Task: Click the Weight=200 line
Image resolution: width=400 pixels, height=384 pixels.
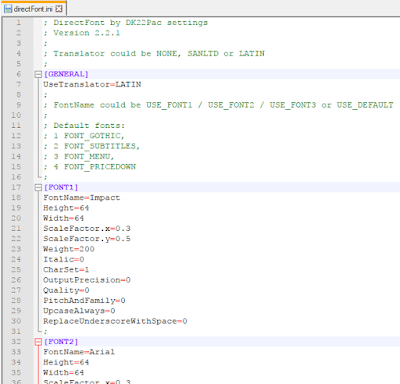Action: 69,249
